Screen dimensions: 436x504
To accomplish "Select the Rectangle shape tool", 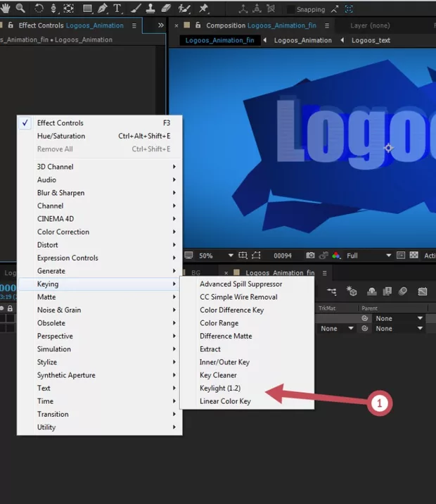I will pyautogui.click(x=87, y=8).
